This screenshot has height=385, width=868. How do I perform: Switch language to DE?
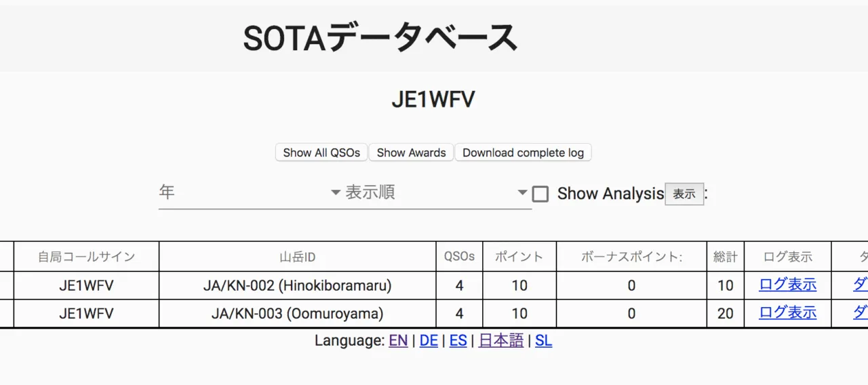coord(429,340)
